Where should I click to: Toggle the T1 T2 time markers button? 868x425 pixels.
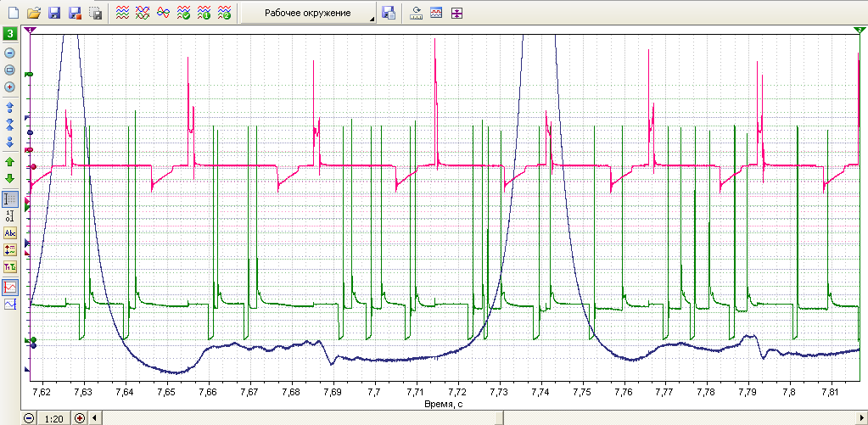pos(10,267)
